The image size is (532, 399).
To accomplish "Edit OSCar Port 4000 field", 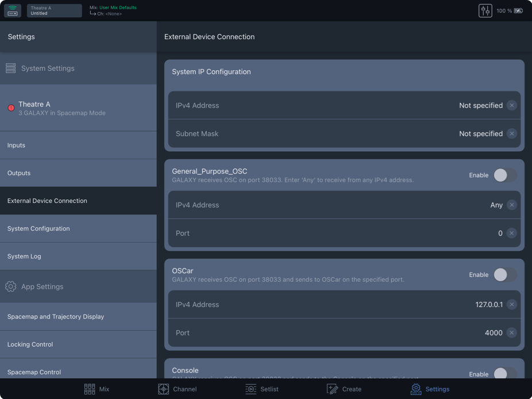I will [344, 332].
